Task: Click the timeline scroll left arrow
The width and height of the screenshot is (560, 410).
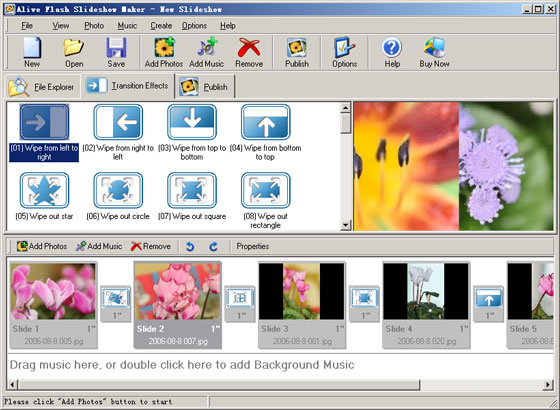Action: (x=12, y=385)
